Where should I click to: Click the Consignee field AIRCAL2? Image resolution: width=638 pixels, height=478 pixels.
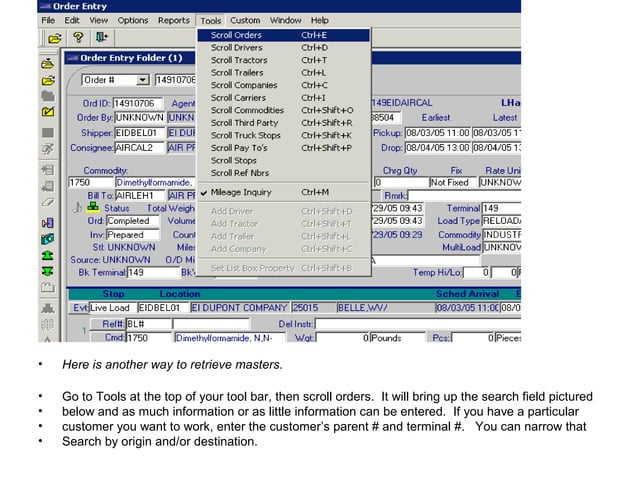[x=140, y=148]
